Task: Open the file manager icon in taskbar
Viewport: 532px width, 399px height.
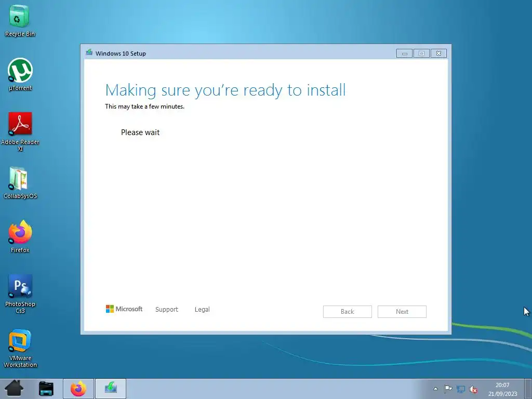Action: [x=46, y=389]
